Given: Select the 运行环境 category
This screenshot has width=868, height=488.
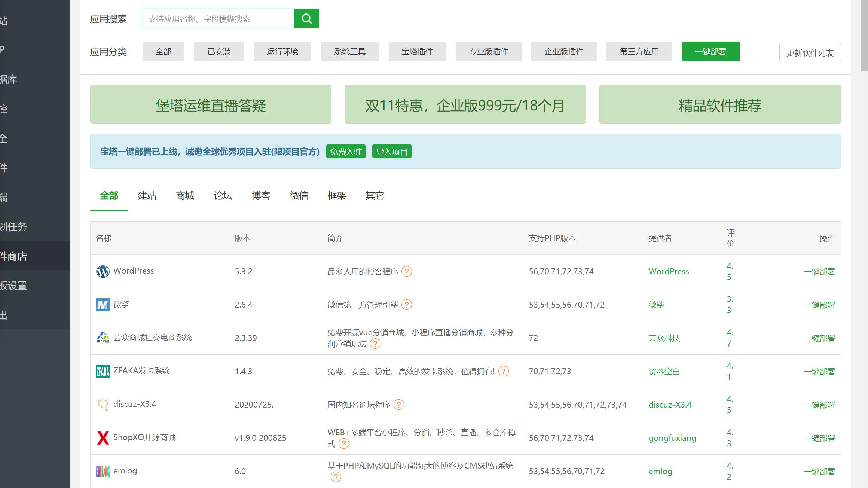Looking at the screenshot, I should 282,51.
